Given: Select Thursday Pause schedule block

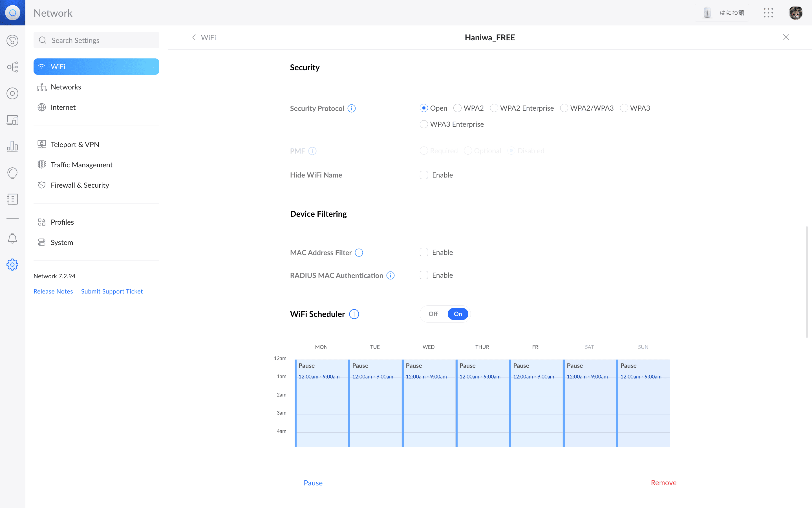Looking at the screenshot, I should coord(482,403).
